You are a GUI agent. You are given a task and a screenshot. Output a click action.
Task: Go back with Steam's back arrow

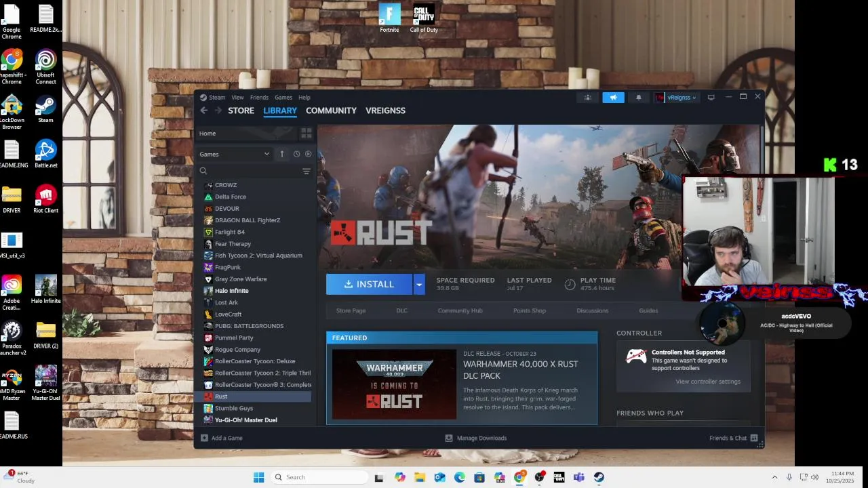(x=203, y=110)
